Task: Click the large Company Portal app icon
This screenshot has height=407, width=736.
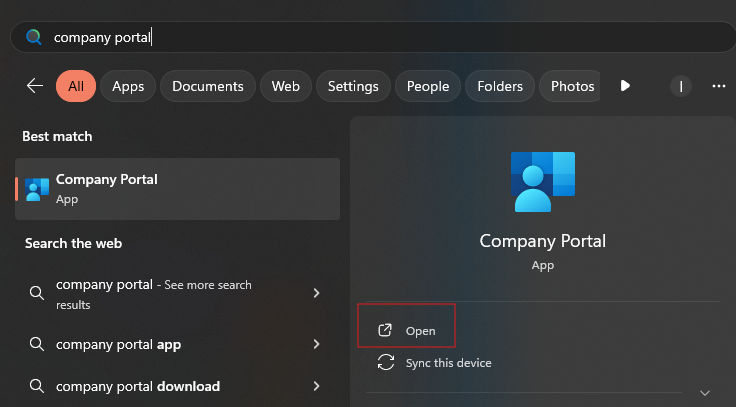Action: click(x=543, y=182)
